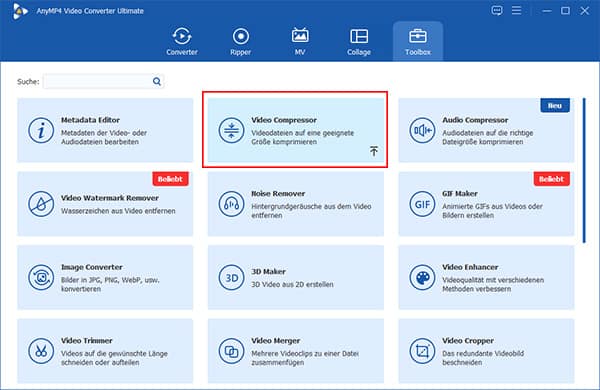Open the Metadata Editor info icon
Image resolution: width=600 pixels, height=390 pixels.
pyautogui.click(x=41, y=130)
